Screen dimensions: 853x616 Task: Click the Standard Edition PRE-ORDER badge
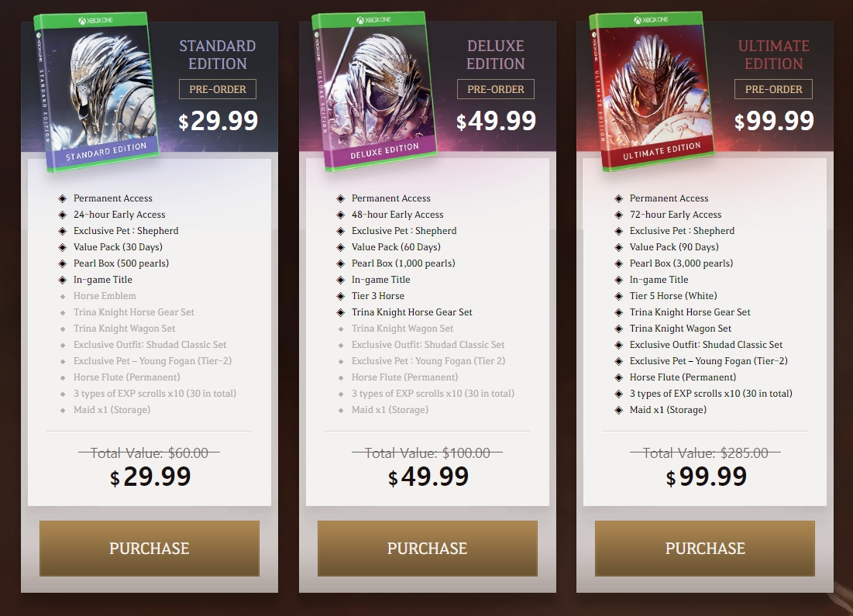[218, 89]
